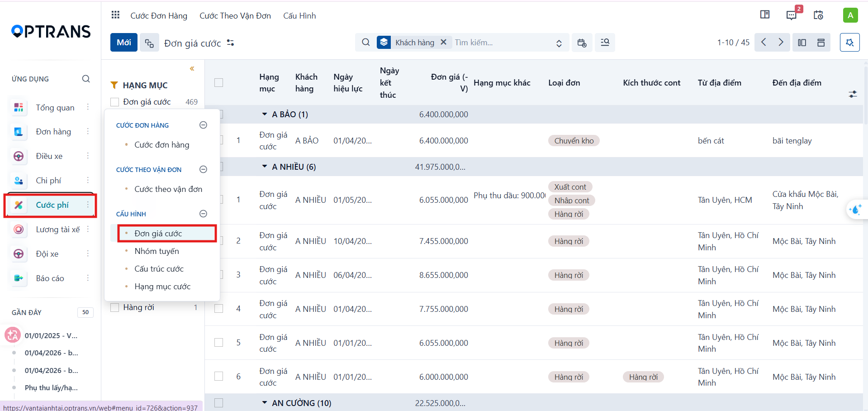Open optional columns adjust icon
Image resolution: width=868 pixels, height=411 pixels.
click(x=853, y=94)
